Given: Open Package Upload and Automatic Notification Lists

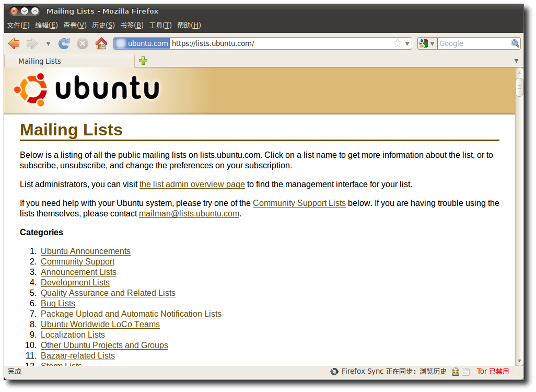Looking at the screenshot, I should click(131, 314).
